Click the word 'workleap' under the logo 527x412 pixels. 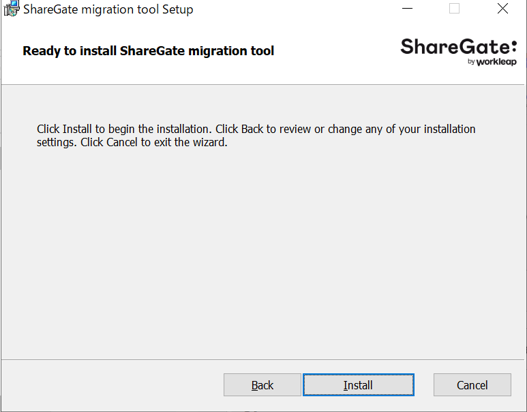point(496,62)
